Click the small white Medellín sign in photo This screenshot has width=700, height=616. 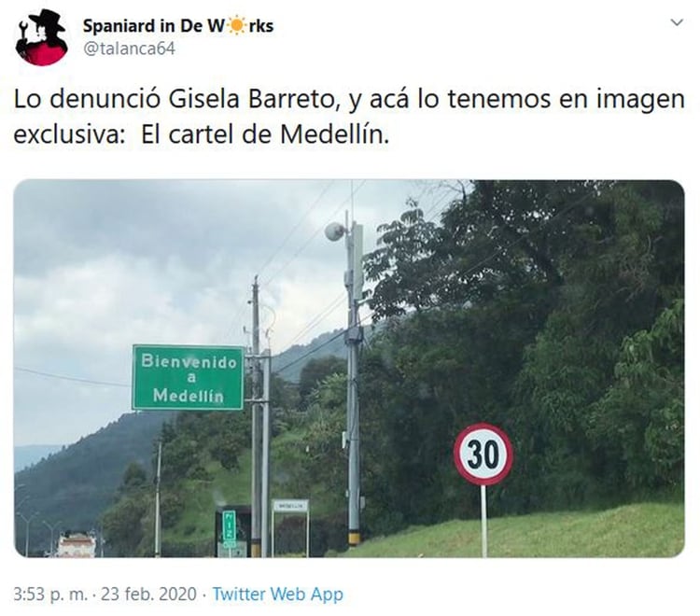(290, 506)
